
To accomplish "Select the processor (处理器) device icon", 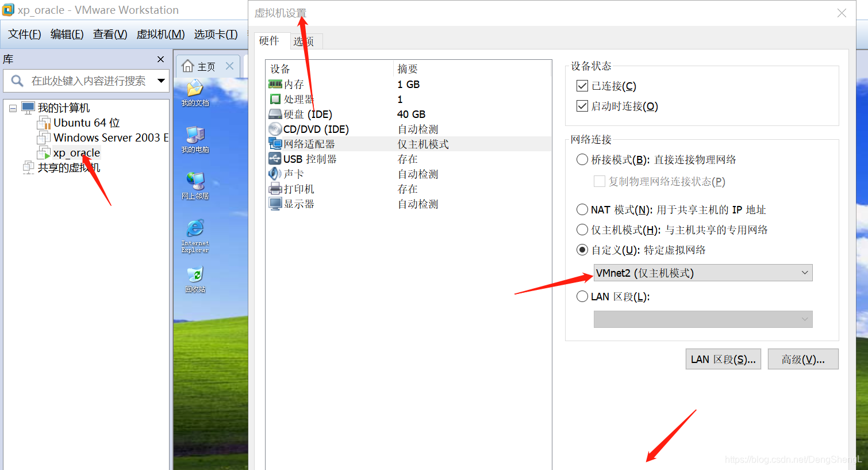I will [275, 99].
